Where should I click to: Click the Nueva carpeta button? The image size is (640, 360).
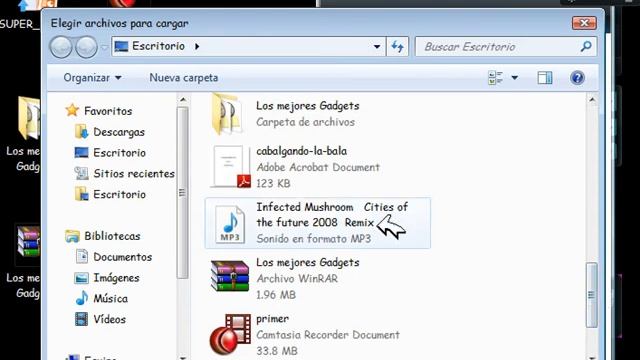[x=184, y=78]
